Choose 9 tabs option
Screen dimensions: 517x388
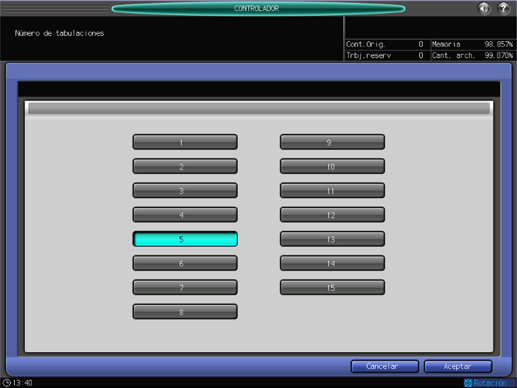pyautogui.click(x=332, y=142)
